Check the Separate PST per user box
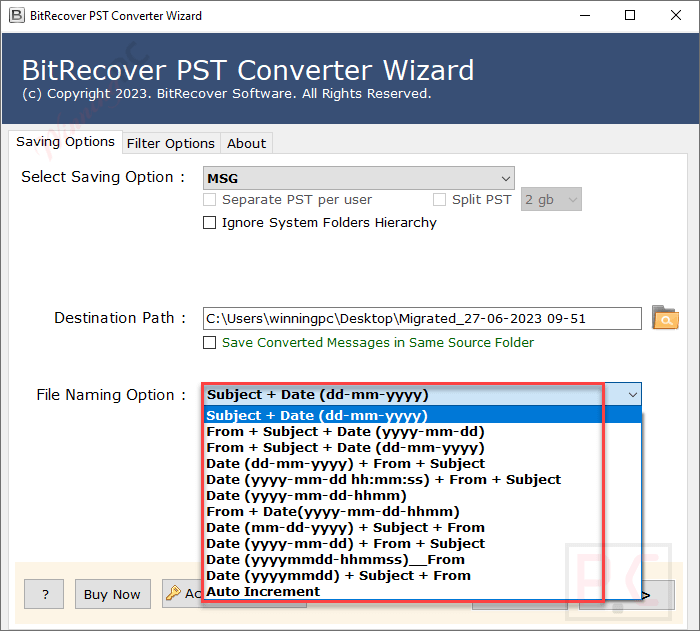700x631 pixels. click(x=209, y=199)
